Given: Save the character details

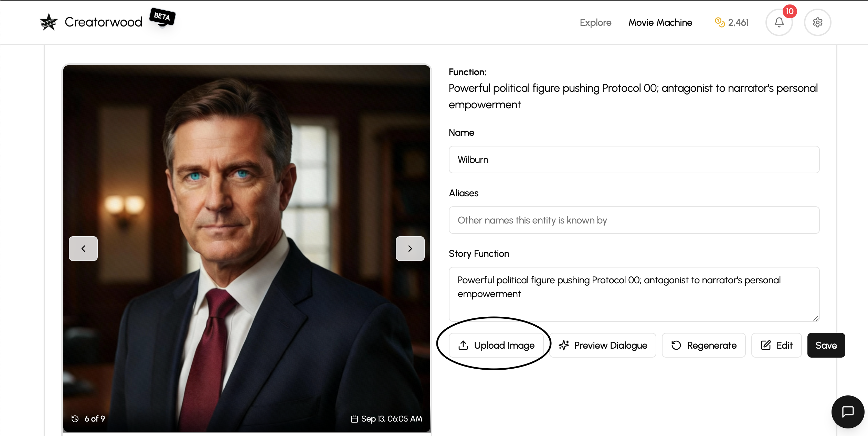Looking at the screenshot, I should (x=826, y=345).
